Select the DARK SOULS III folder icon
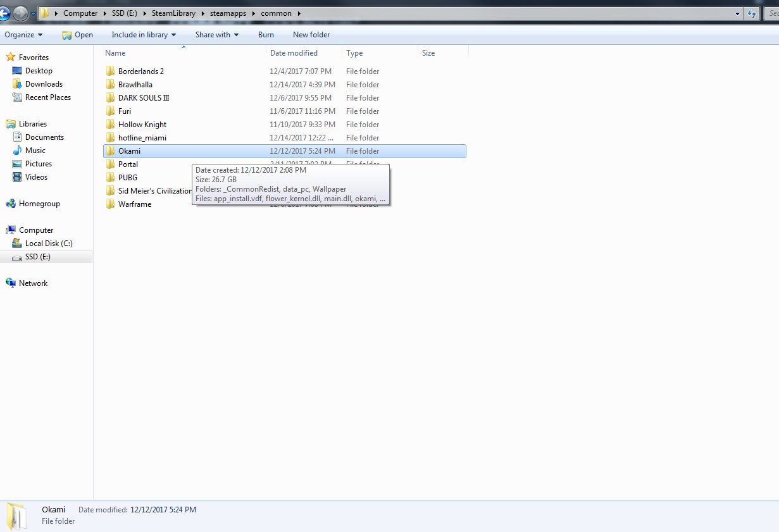779x532 pixels. tap(110, 97)
